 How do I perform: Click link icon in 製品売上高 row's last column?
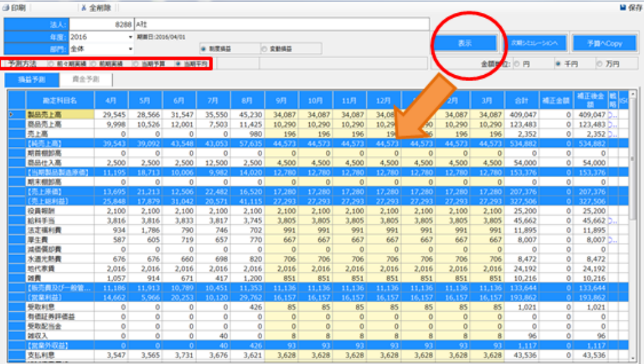(x=612, y=115)
